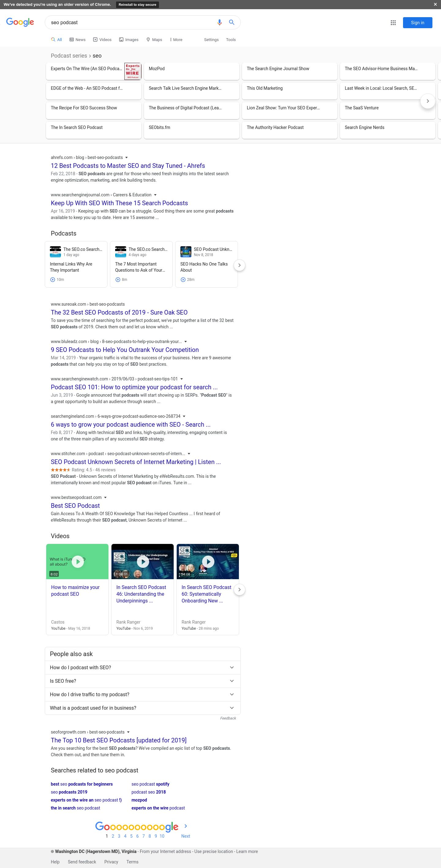This screenshot has width=441, height=868.
Task: Open Podcast SEO 101 result link
Action: tap(134, 387)
